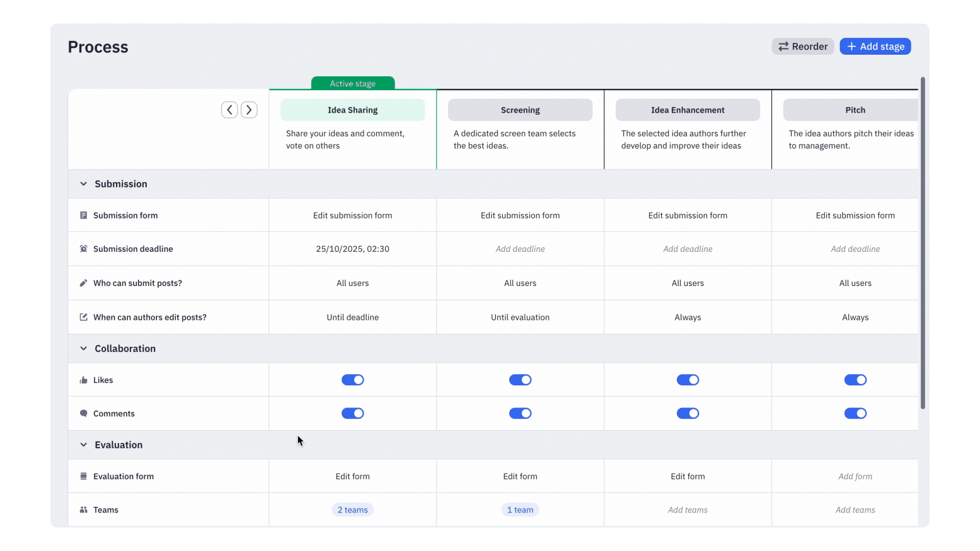The width and height of the screenshot is (980, 551).
Task: Click the comment bubble icon beside Comments
Action: (84, 413)
